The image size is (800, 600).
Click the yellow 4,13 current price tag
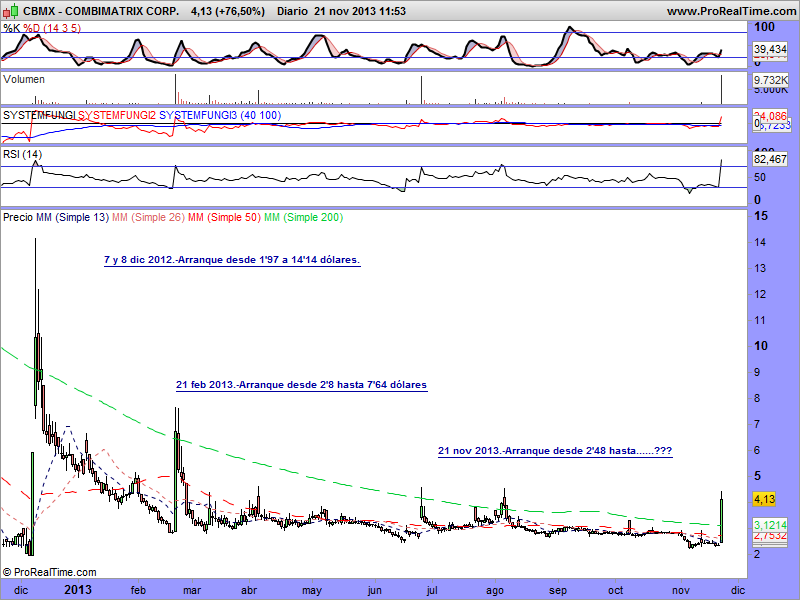click(x=764, y=499)
